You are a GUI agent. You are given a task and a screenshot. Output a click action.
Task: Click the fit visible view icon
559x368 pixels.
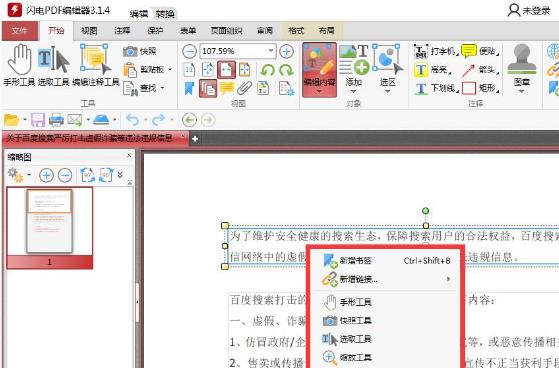[x=245, y=70]
